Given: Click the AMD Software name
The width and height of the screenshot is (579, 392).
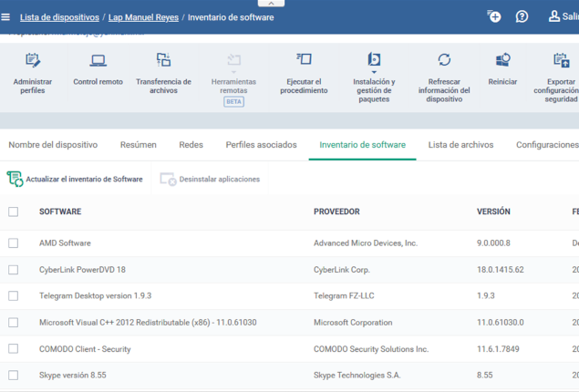Looking at the screenshot, I should pyautogui.click(x=65, y=242).
